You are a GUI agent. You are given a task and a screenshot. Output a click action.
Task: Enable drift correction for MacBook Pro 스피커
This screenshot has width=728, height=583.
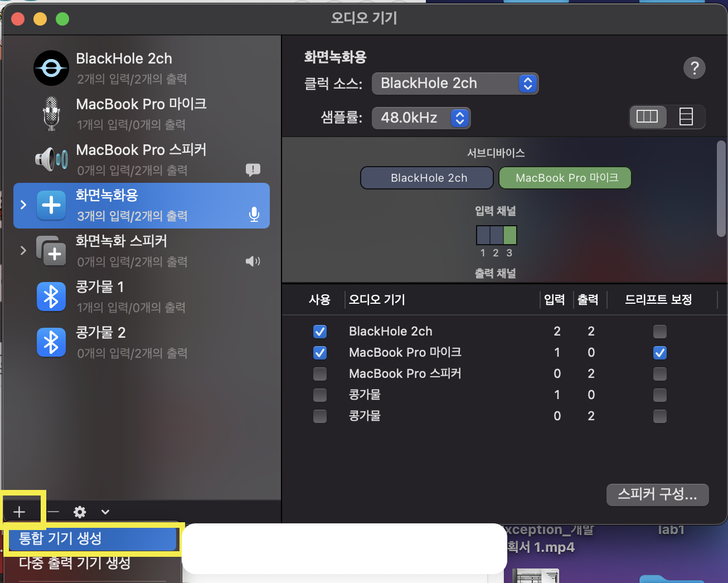[660, 374]
